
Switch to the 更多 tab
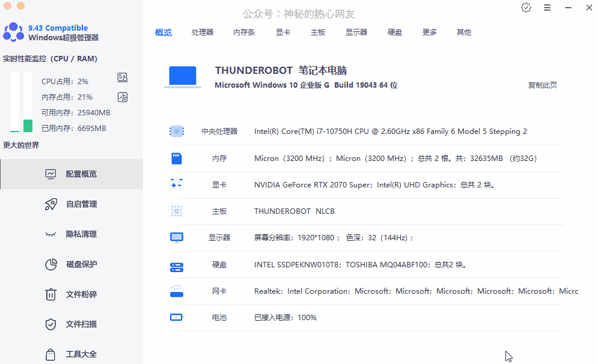click(430, 32)
